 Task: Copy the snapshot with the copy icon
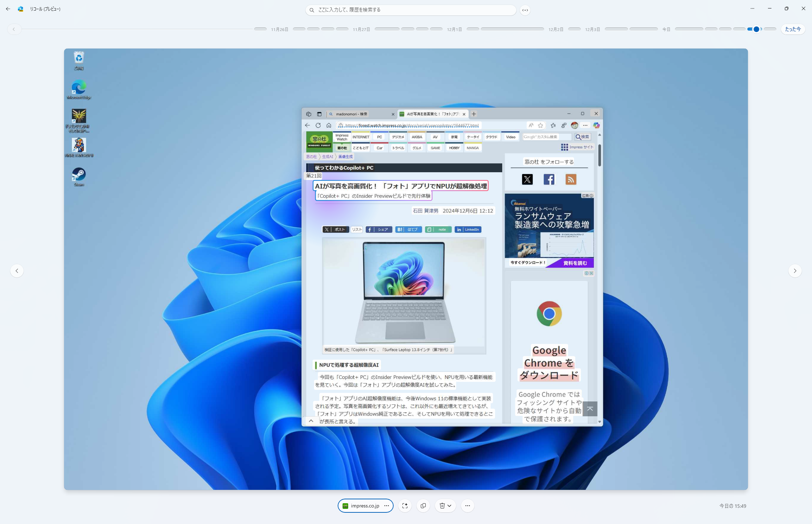point(423,506)
